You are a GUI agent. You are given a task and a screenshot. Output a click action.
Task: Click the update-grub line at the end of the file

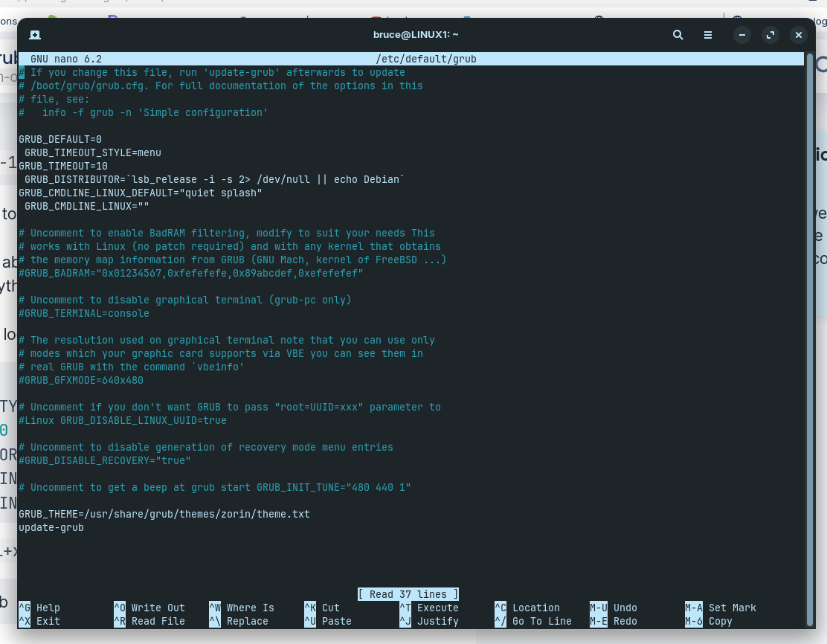tap(51, 527)
